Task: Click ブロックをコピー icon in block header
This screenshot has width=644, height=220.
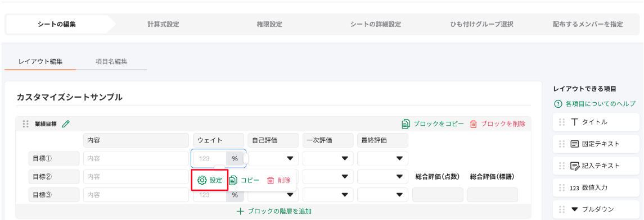Action: (406, 123)
